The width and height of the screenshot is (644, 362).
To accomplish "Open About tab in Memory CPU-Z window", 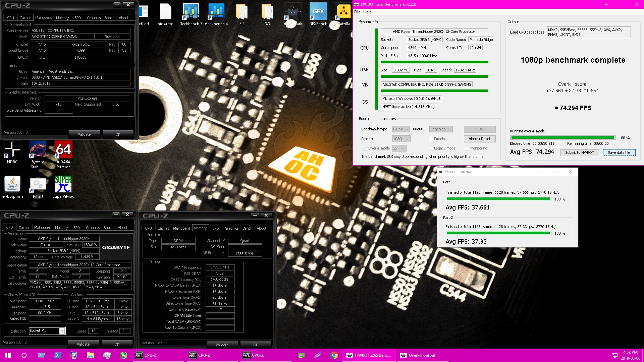I will click(x=262, y=228).
